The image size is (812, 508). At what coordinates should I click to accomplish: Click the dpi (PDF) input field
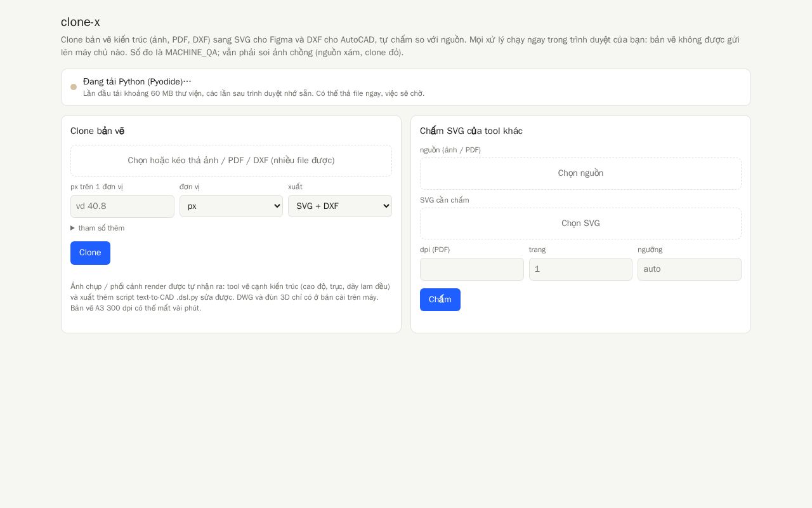pos(472,269)
